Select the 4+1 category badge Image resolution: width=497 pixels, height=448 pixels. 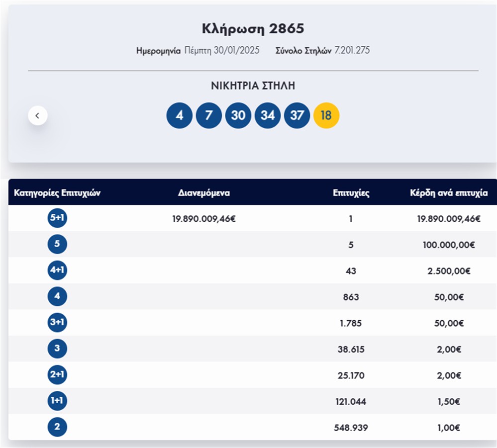click(57, 270)
